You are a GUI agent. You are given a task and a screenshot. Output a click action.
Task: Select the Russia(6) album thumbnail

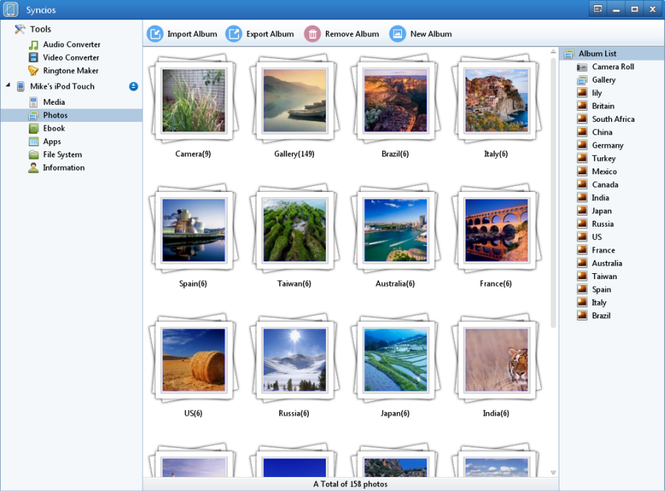(294, 360)
